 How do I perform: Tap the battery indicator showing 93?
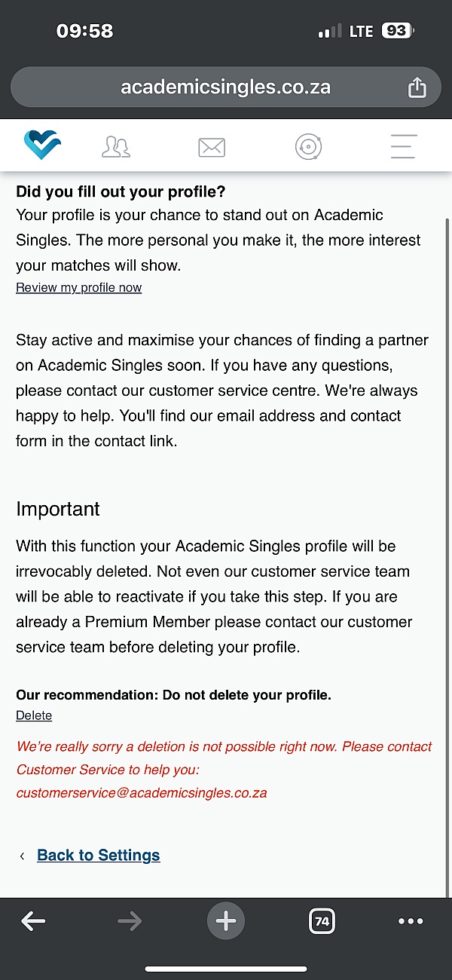pyautogui.click(x=398, y=31)
